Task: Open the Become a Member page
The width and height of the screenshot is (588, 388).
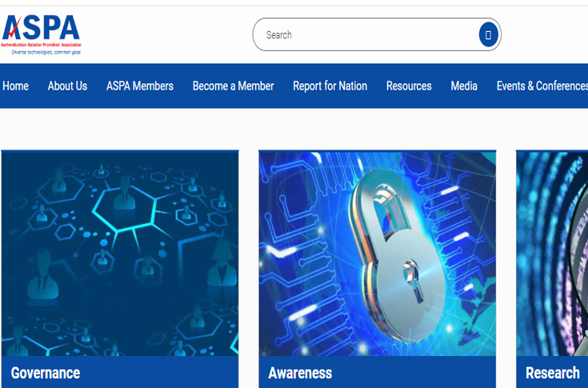Action: [x=233, y=86]
